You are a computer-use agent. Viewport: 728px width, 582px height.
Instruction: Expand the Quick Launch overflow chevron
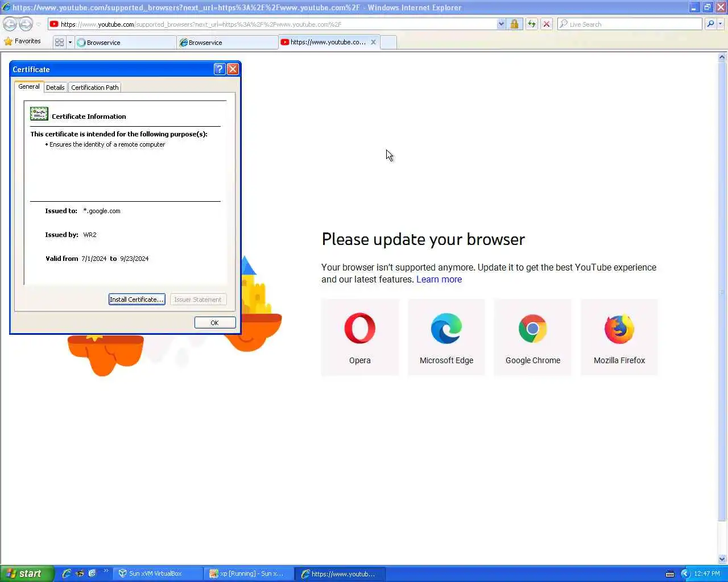coord(106,571)
